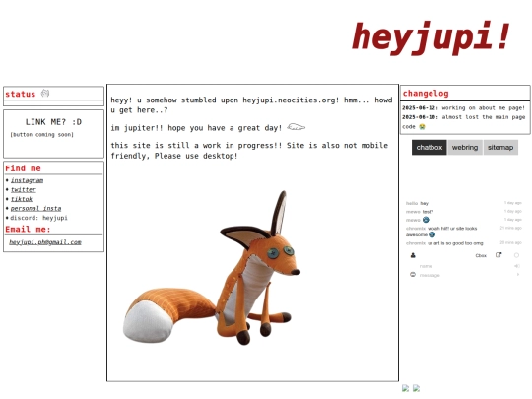Click the Cbox label link
Viewport: 532px width, 399px height.
(x=481, y=255)
